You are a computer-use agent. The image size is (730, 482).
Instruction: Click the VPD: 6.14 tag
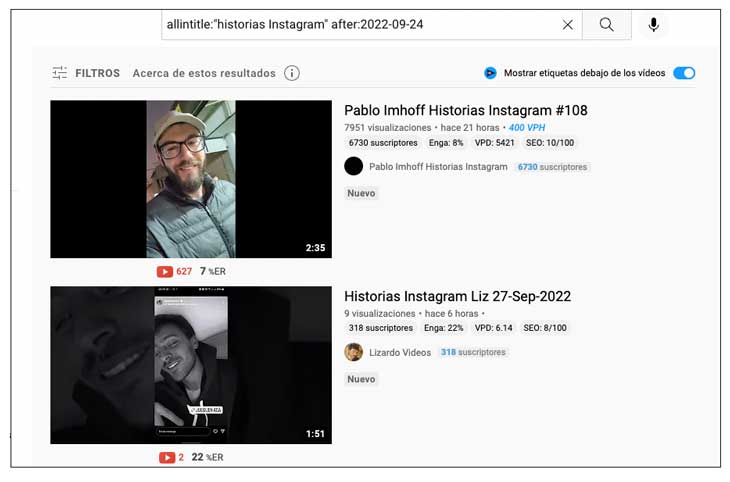tap(493, 328)
